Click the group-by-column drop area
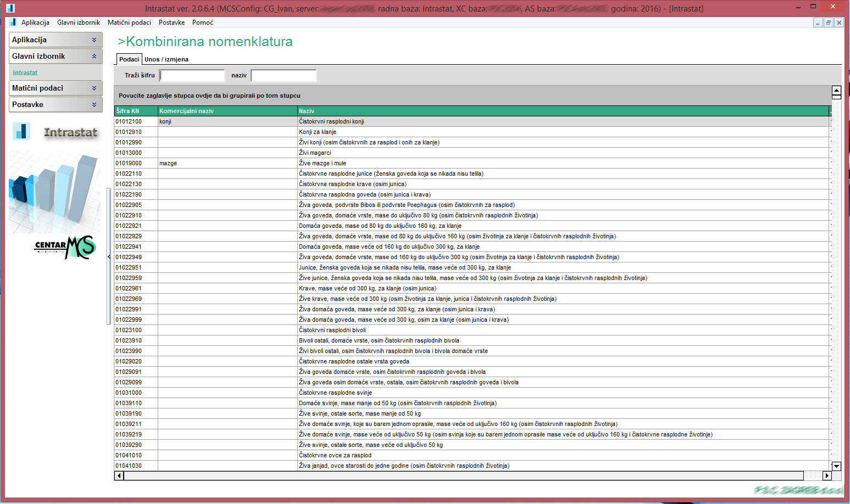Viewport: 850px width, 504px height. (x=473, y=96)
